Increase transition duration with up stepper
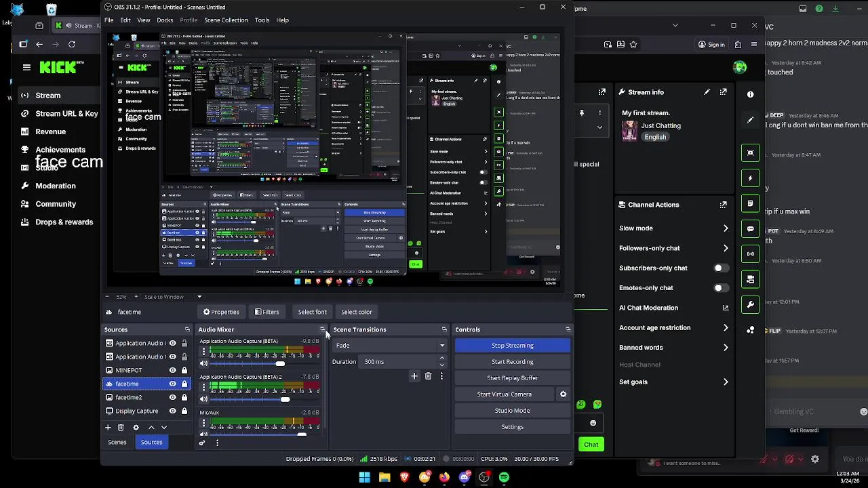868x488 pixels. [441, 359]
